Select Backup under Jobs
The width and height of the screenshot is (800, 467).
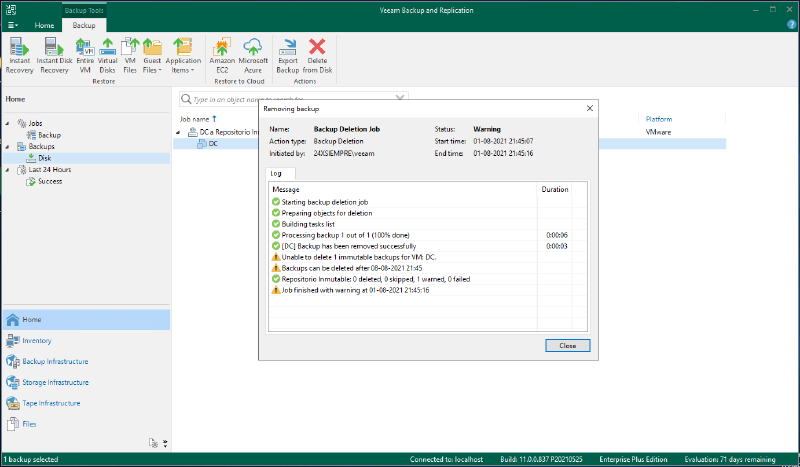point(44,135)
